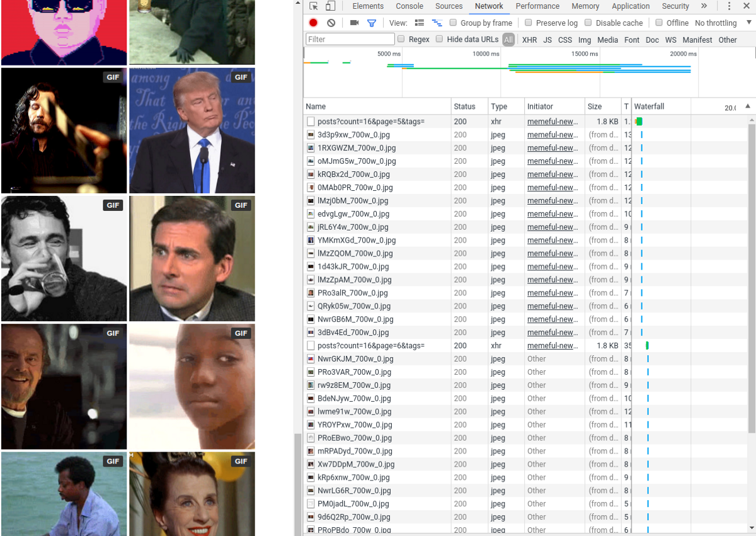Click the inspect element picker icon
Screen dimensions: 756x536
(314, 6)
